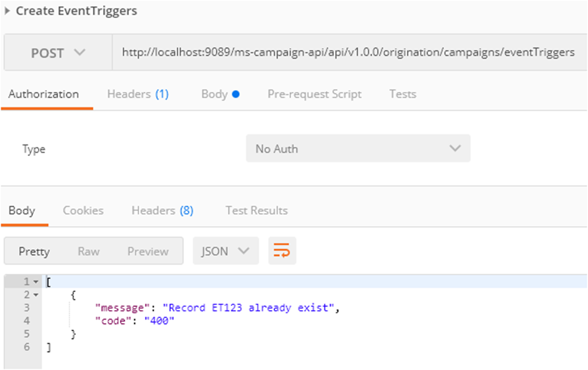Open the response Cookies tab
Image resolution: width=588 pixels, height=370 pixels.
[83, 211]
